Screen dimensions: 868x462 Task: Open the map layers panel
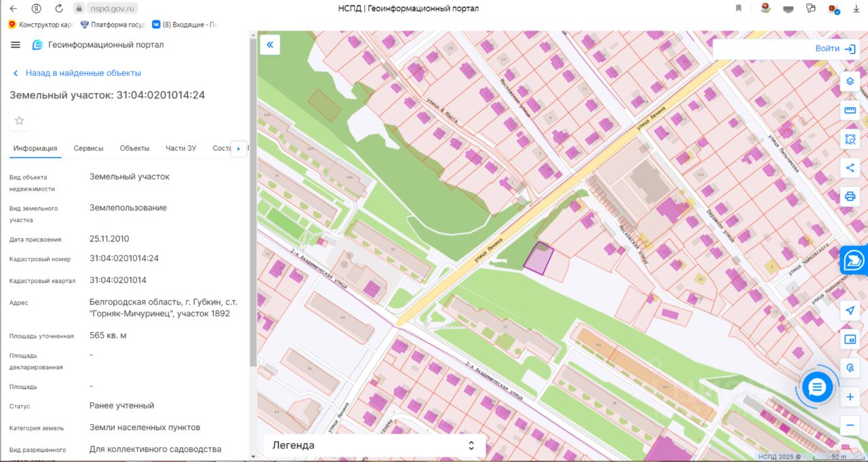[850, 81]
